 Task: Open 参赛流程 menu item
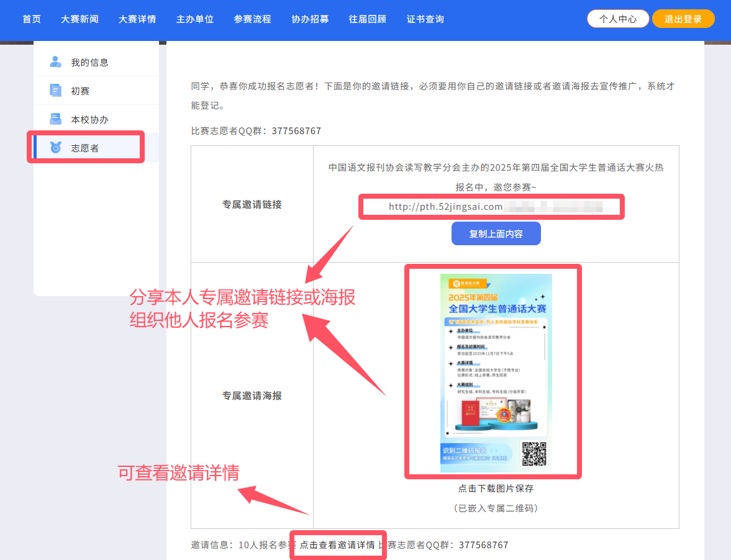point(253,19)
